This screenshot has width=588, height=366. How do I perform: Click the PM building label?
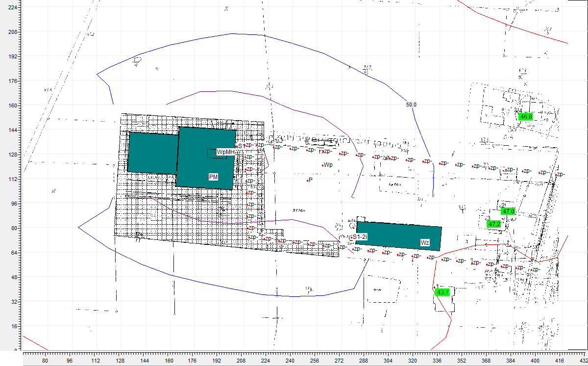click(x=213, y=176)
